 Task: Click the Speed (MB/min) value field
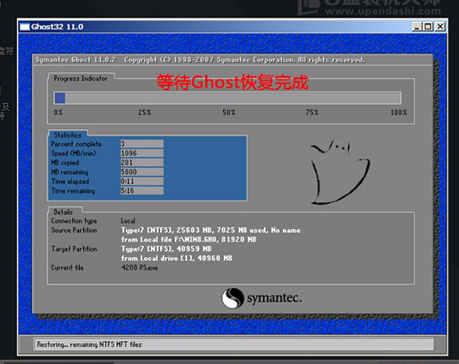pos(142,153)
